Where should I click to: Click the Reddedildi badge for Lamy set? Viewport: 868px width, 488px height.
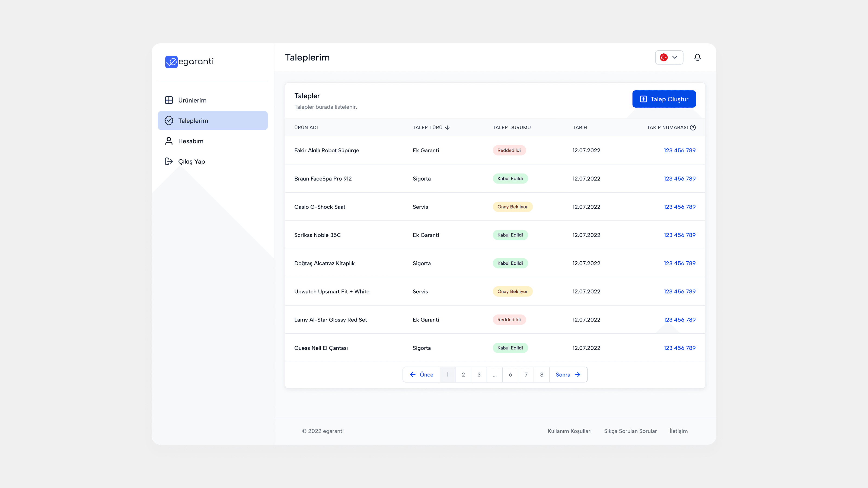pyautogui.click(x=509, y=320)
